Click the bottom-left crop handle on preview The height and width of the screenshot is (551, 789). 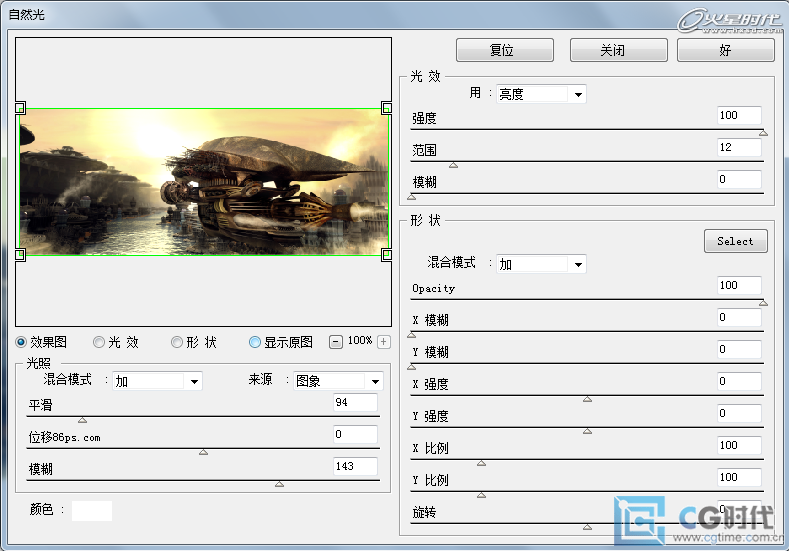[x=20, y=255]
